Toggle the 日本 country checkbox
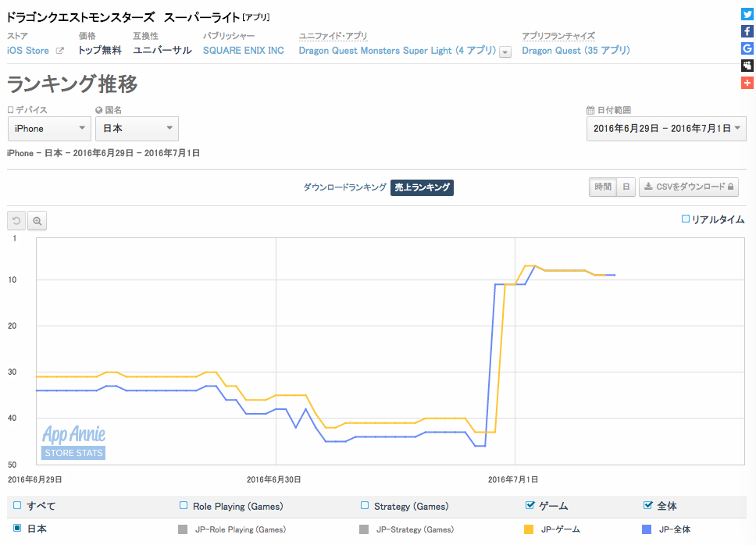 tap(17, 528)
